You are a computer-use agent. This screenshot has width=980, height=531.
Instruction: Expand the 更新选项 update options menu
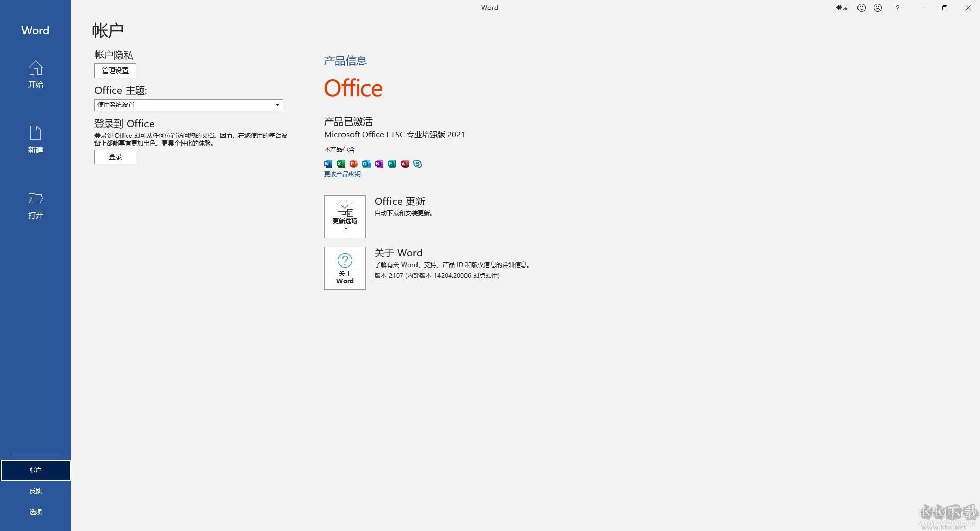coord(345,216)
